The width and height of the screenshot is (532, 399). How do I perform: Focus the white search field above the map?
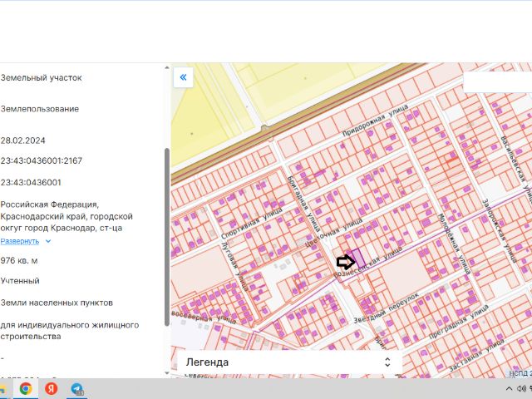[x=497, y=81]
